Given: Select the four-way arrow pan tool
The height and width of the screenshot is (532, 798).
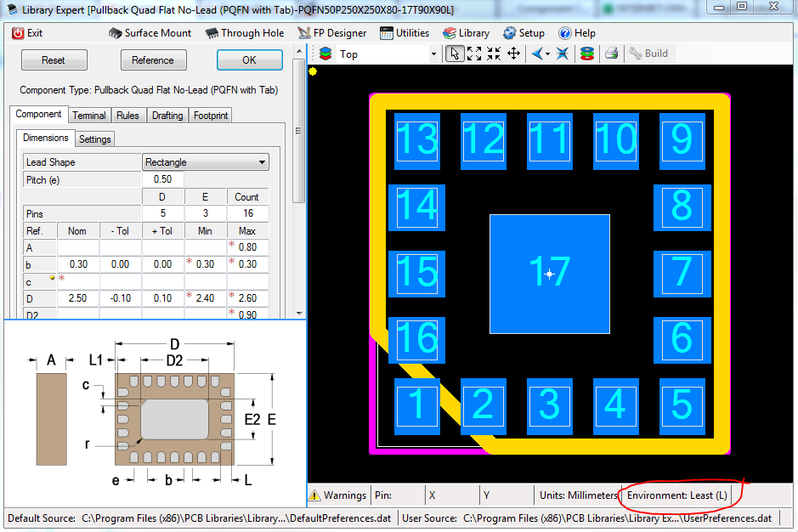Looking at the screenshot, I should pyautogui.click(x=514, y=54).
